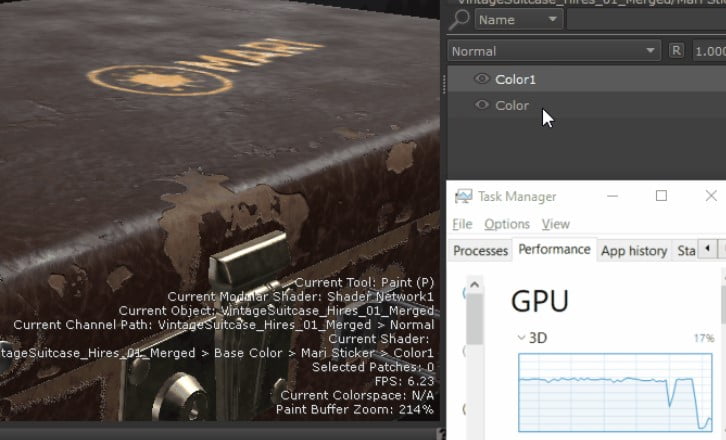
Task: Open the Options menu in Task Manager
Action: click(506, 224)
